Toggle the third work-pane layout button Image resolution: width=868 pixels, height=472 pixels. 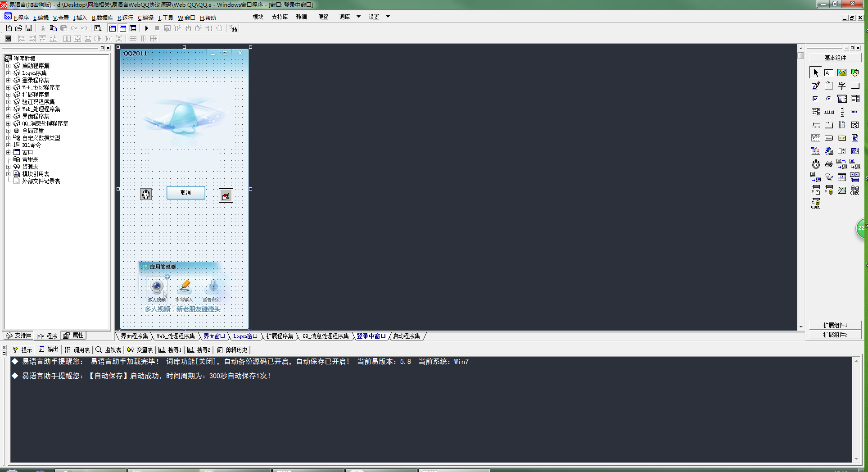133,28
